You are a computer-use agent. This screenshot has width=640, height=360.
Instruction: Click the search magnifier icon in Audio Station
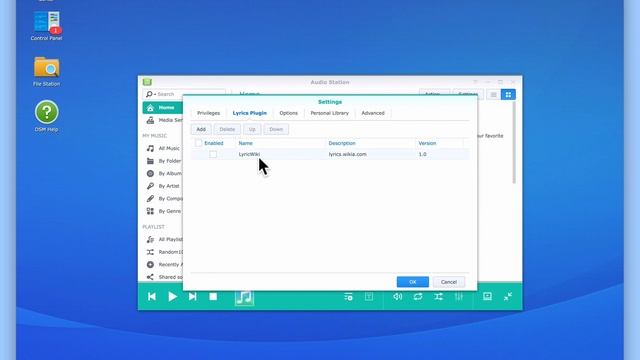pyautogui.click(x=149, y=94)
